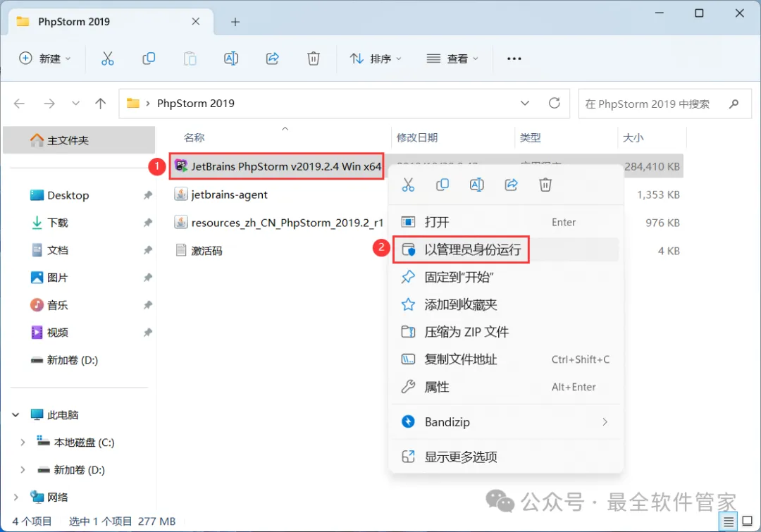Open the 排序 (Sort) dropdown
Image resolution: width=761 pixels, height=532 pixels.
coord(376,58)
